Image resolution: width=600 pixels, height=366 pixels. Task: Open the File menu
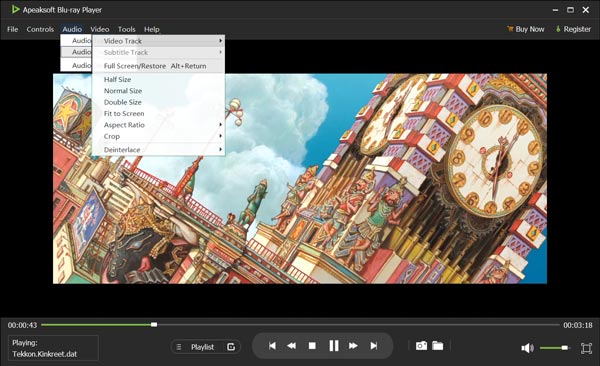coord(13,29)
